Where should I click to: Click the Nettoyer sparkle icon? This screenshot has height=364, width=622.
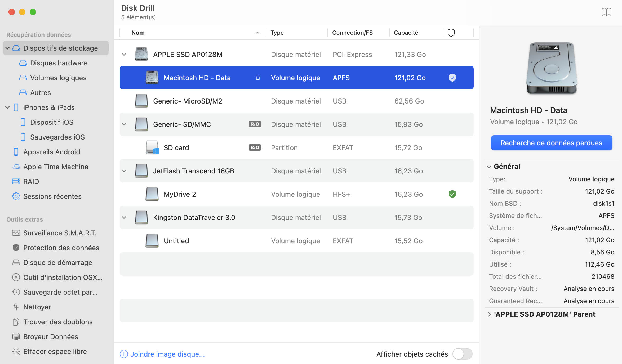pos(16,307)
